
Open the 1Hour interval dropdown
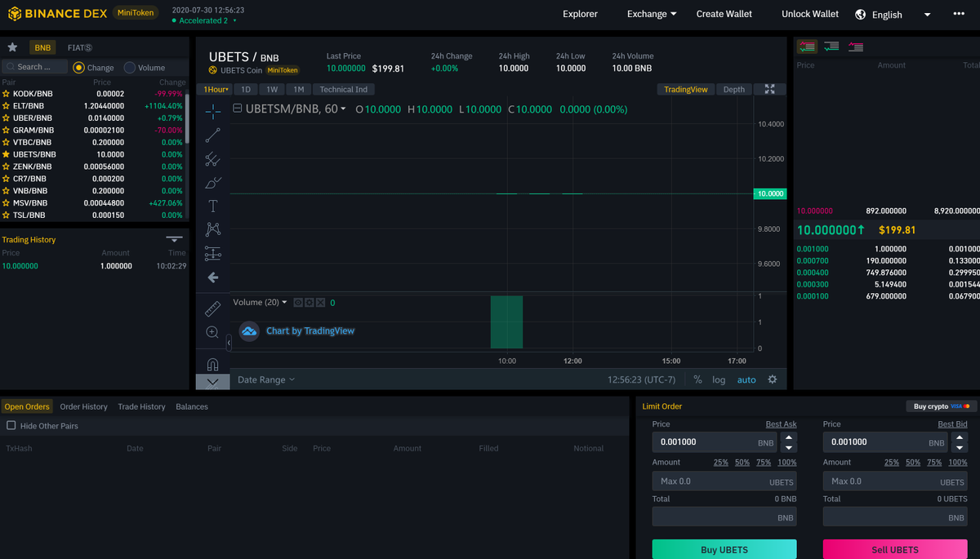click(216, 89)
